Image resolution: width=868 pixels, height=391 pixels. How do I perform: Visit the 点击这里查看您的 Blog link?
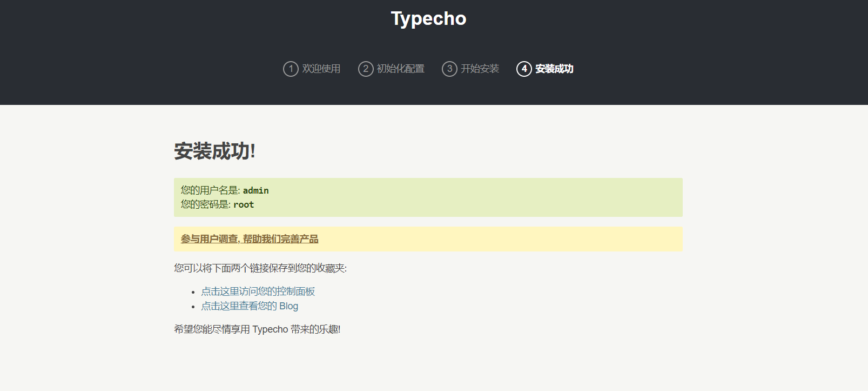pos(250,306)
